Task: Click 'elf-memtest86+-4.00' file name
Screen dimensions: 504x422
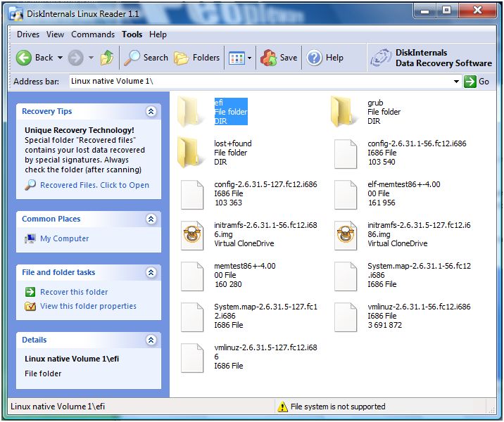Action: coord(404,184)
